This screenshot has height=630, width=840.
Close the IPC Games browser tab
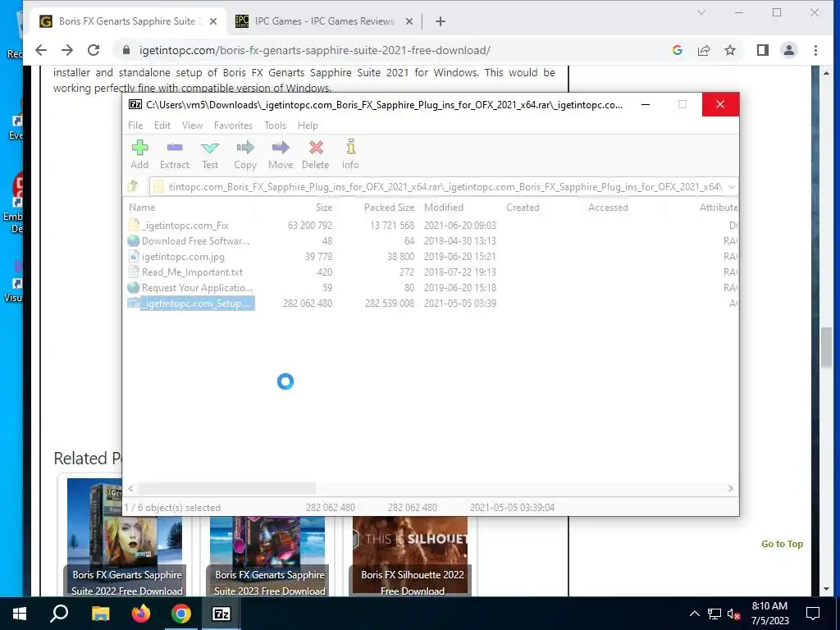(409, 21)
